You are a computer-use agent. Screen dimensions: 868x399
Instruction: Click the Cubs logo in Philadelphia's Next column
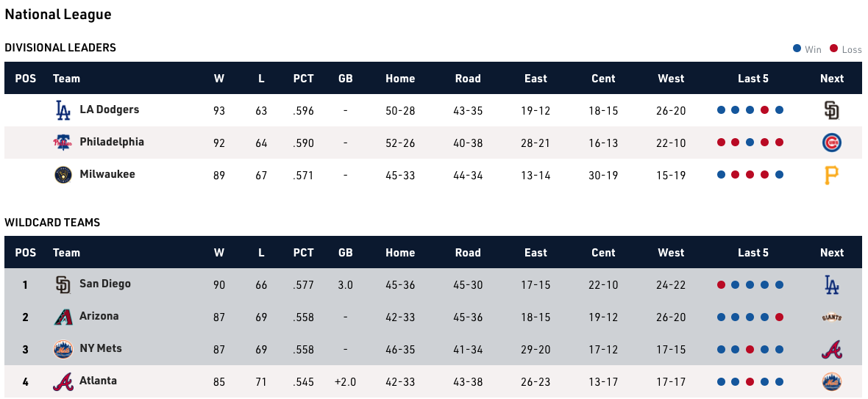pyautogui.click(x=832, y=143)
